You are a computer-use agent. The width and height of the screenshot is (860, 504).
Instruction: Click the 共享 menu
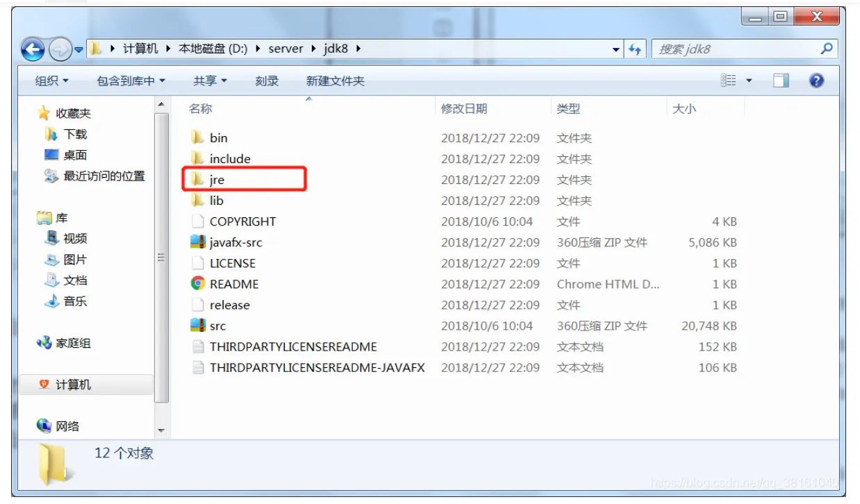click(x=210, y=81)
